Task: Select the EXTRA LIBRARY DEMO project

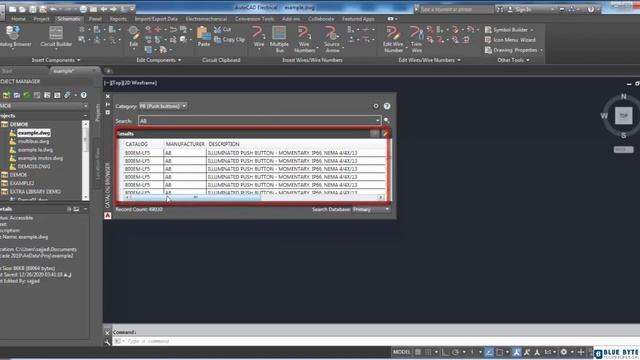Action: (x=35, y=191)
